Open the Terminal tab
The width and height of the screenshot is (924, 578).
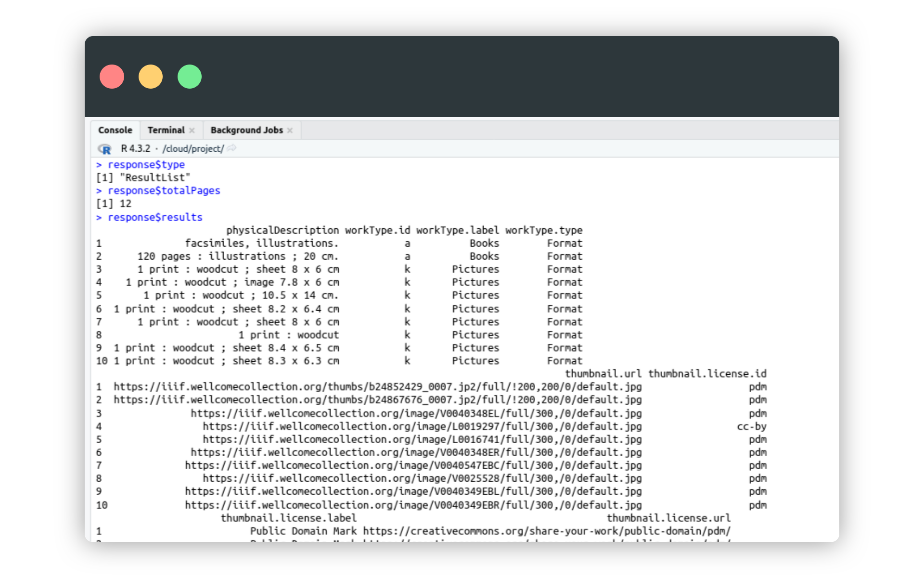[166, 130]
